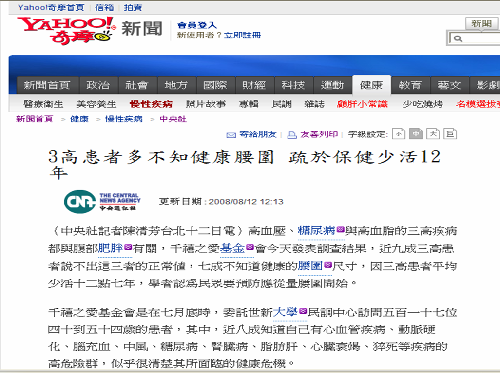
Task: Click 健康 in the breadcrumb
Action: click(x=79, y=119)
